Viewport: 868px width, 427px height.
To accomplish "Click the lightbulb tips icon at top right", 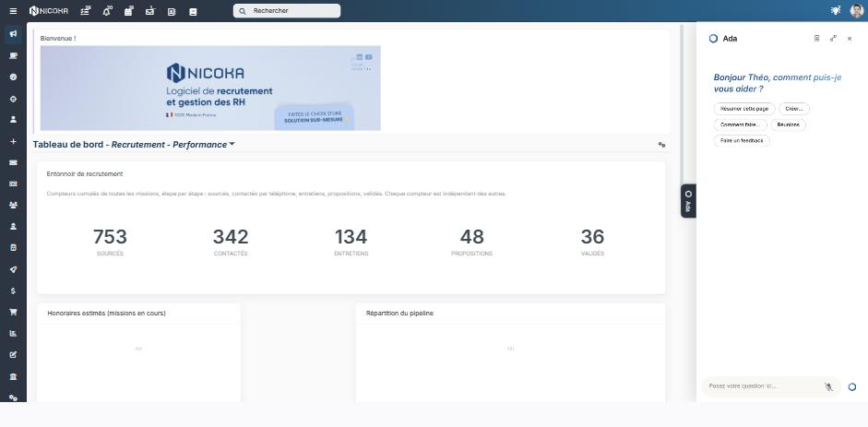I will (x=836, y=10).
